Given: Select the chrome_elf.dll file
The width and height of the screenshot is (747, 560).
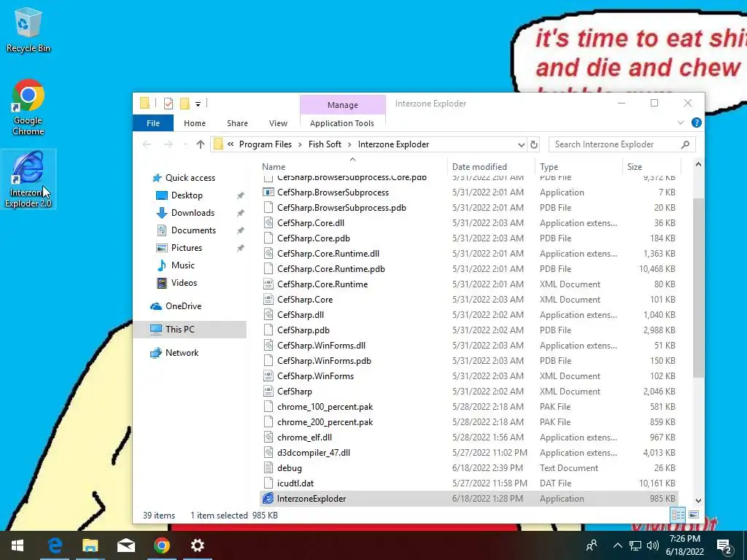Looking at the screenshot, I should pyautogui.click(x=469, y=437).
